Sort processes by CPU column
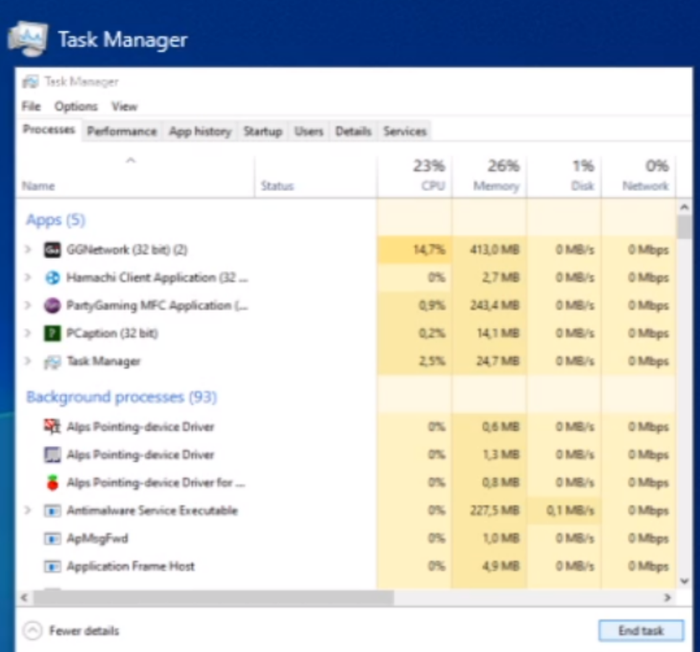 tap(414, 176)
